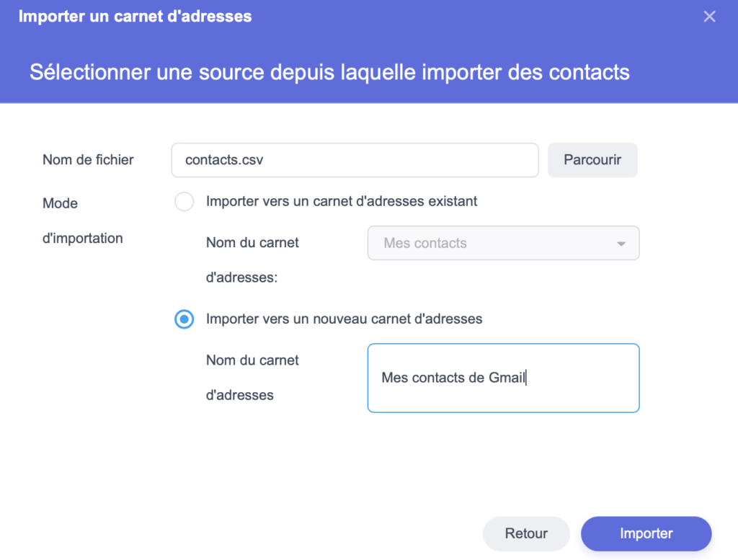The image size is (738, 560).
Task: Click the "Nom du carnet d'adresses:" label with the colon
Action: point(252,259)
